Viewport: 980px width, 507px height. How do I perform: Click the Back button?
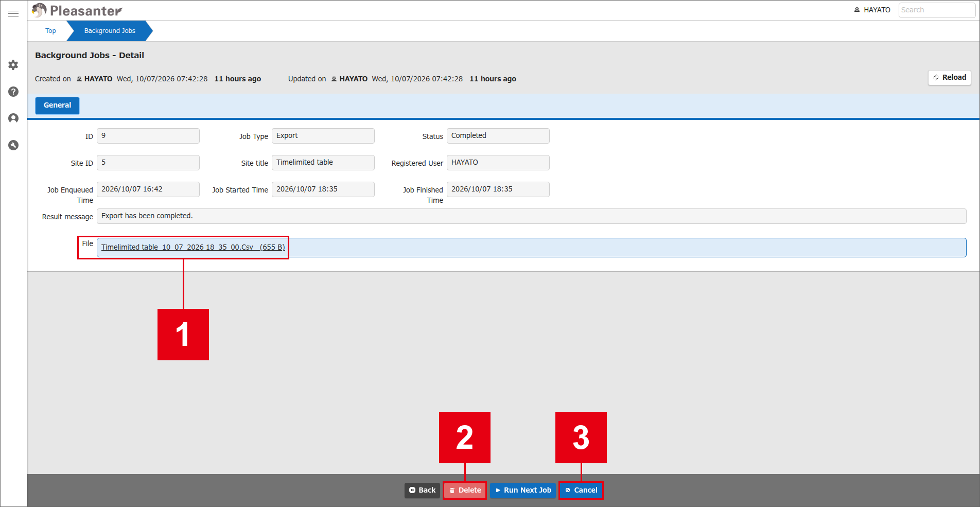point(422,490)
